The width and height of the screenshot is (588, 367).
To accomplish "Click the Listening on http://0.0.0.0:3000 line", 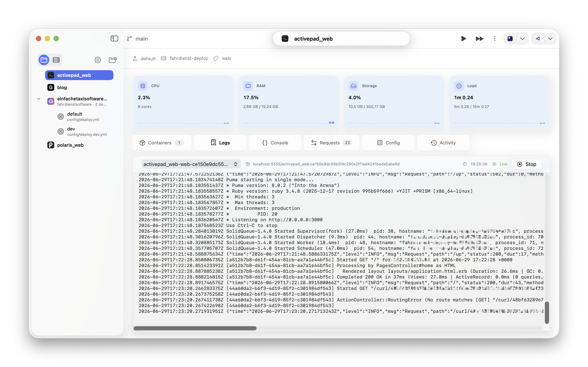I will pos(230,220).
